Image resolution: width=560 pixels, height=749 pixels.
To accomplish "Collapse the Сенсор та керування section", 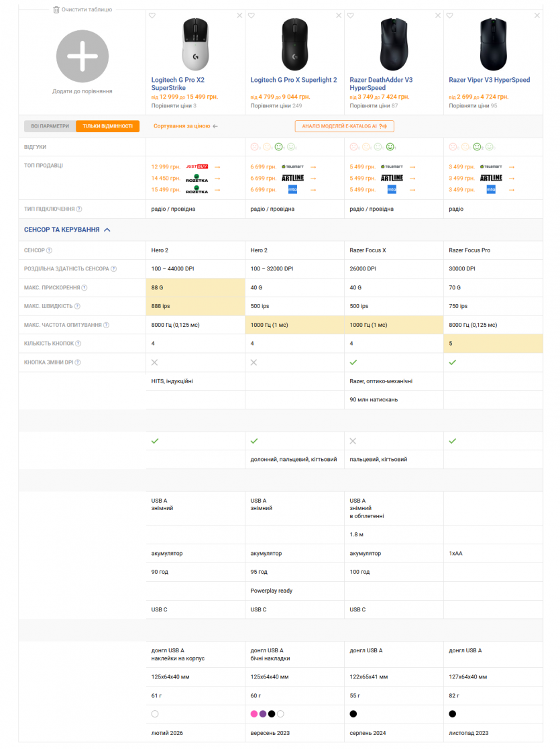I will click(107, 230).
